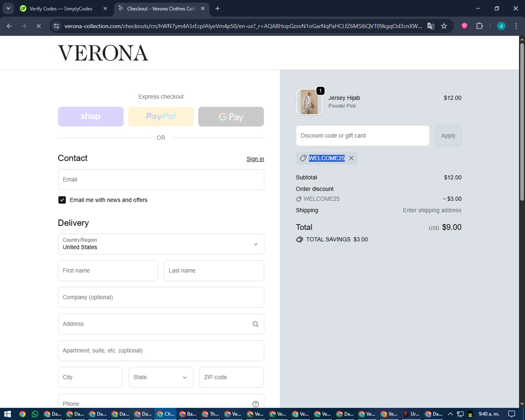Close the Checkout Verona tab
525x420 pixels.
tap(203, 8)
